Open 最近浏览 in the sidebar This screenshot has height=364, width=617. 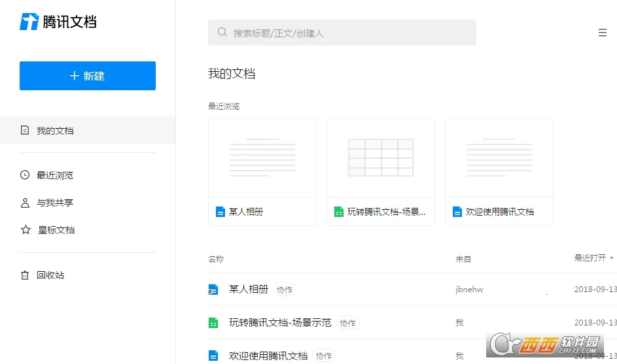pyautogui.click(x=55, y=175)
